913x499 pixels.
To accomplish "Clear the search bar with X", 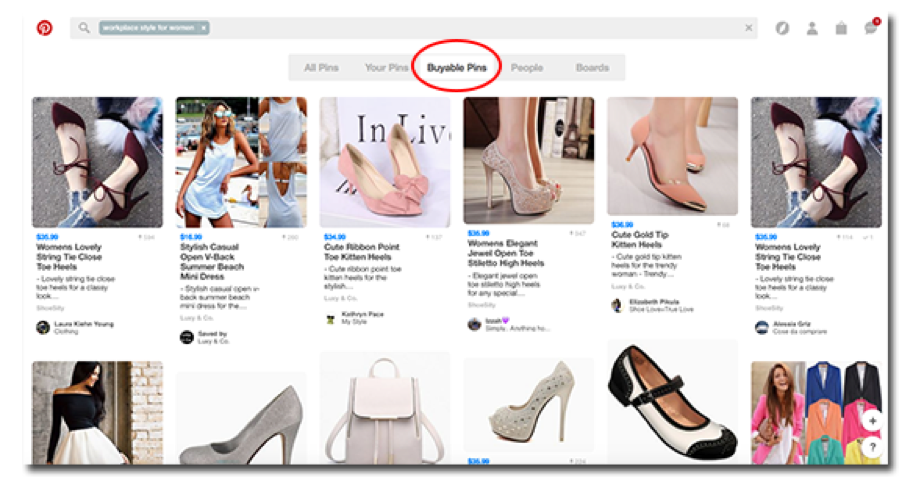I will pyautogui.click(x=748, y=28).
